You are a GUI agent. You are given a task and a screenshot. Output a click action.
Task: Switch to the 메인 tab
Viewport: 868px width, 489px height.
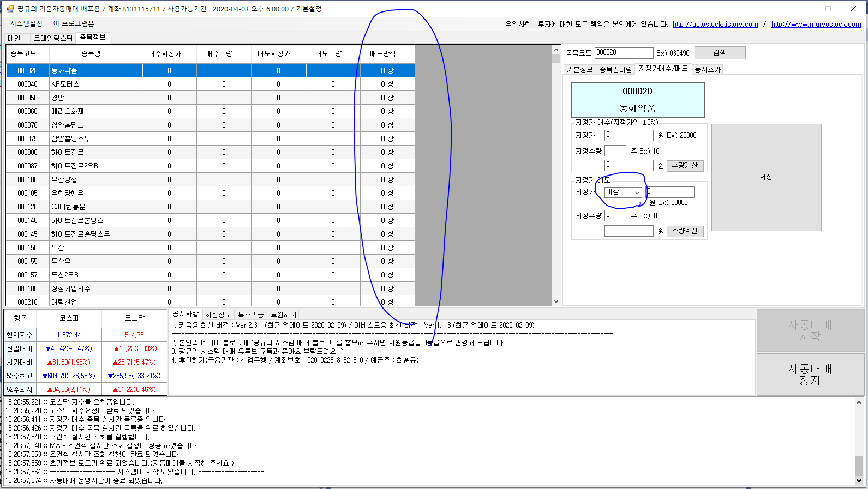pyautogui.click(x=14, y=38)
